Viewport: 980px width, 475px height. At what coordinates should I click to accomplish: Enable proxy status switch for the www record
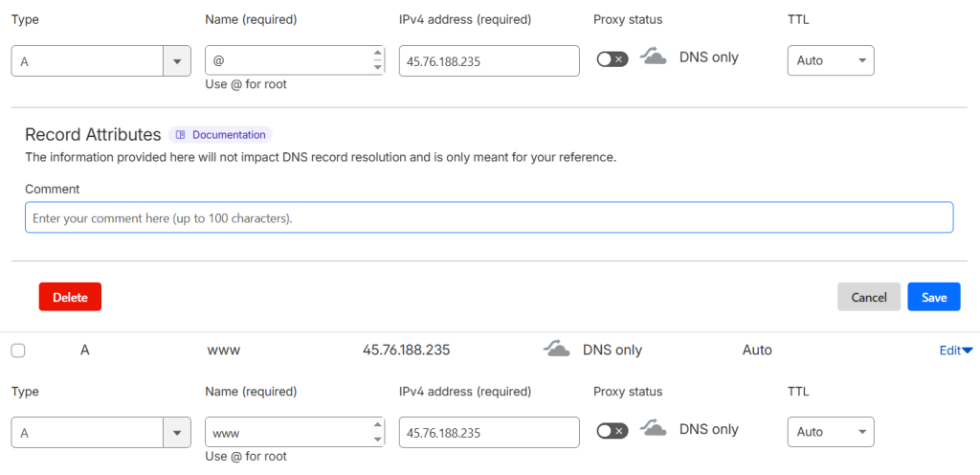tap(612, 431)
